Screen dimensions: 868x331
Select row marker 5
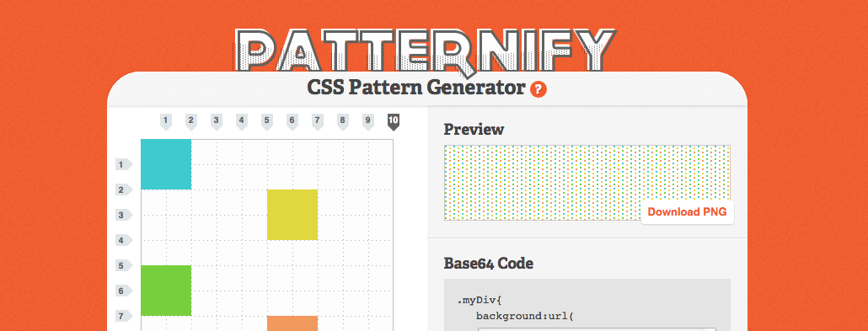coord(124,265)
